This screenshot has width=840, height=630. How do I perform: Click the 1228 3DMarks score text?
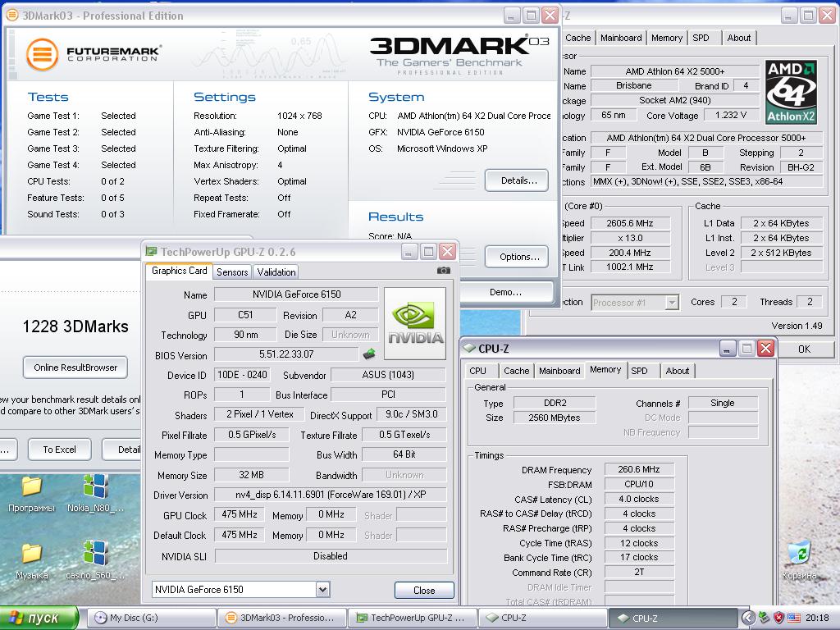(x=75, y=326)
